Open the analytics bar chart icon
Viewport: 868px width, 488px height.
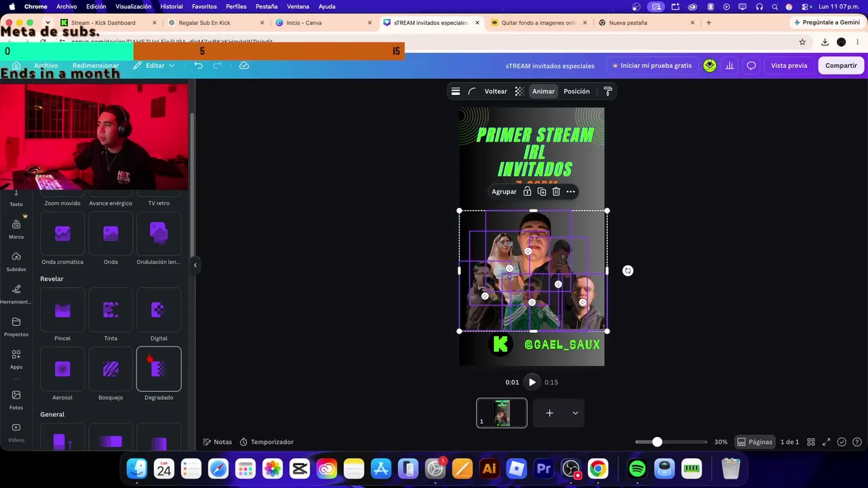[730, 66]
